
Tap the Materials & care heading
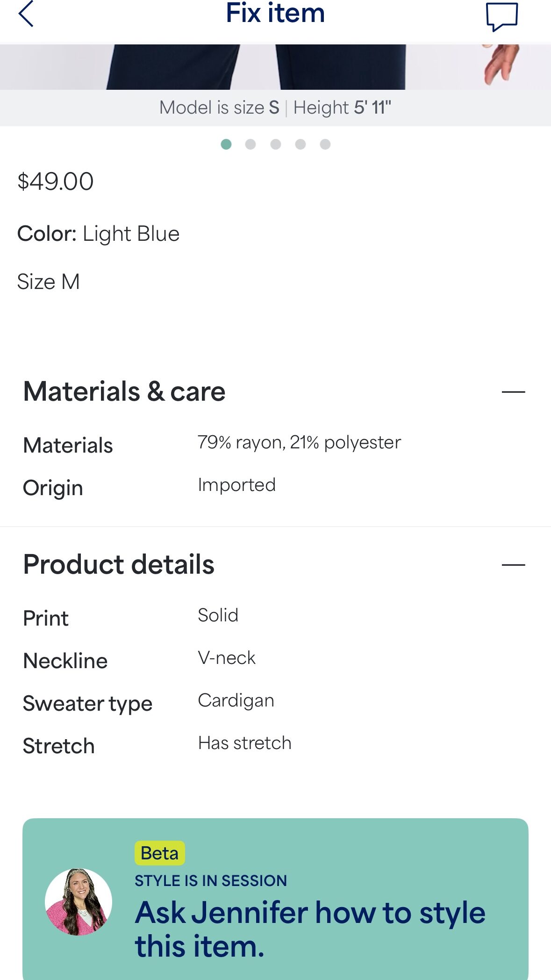124,392
